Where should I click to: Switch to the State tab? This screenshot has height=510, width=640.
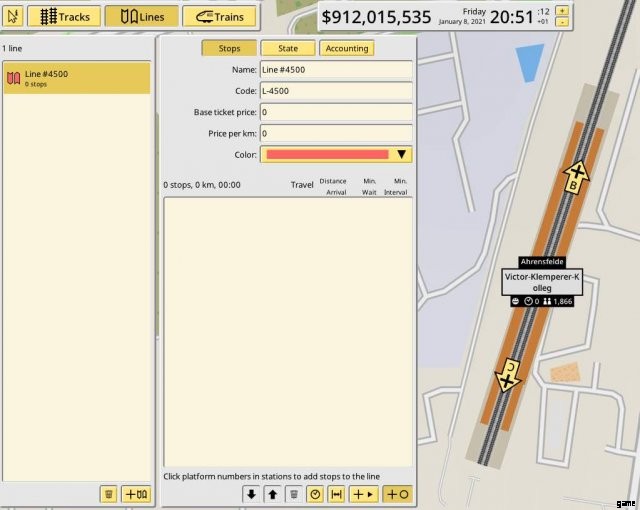pyautogui.click(x=286, y=48)
